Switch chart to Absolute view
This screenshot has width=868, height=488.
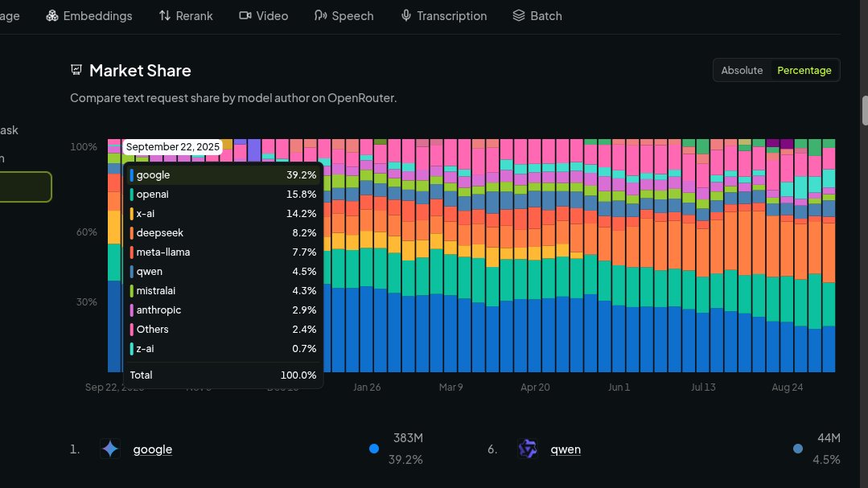(742, 70)
